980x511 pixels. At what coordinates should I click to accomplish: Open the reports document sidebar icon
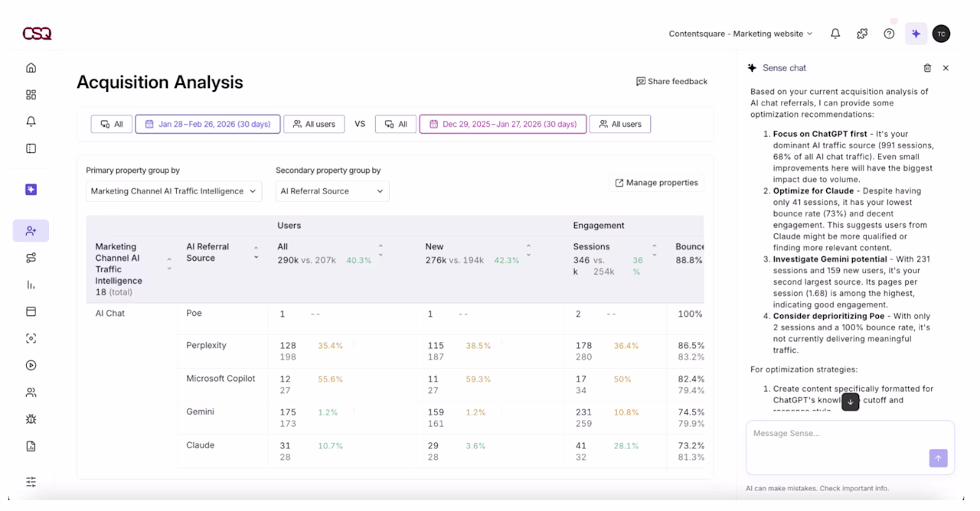(x=31, y=446)
